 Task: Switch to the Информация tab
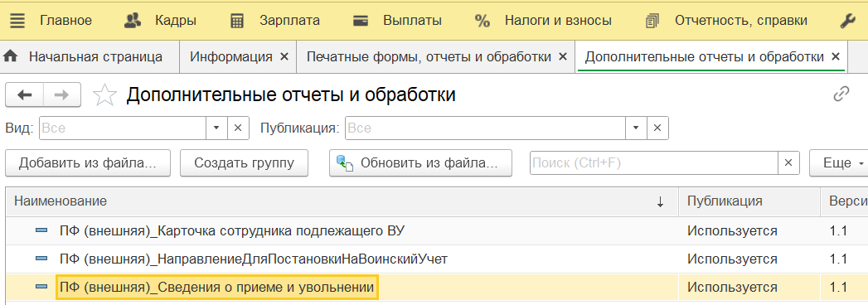[231, 56]
